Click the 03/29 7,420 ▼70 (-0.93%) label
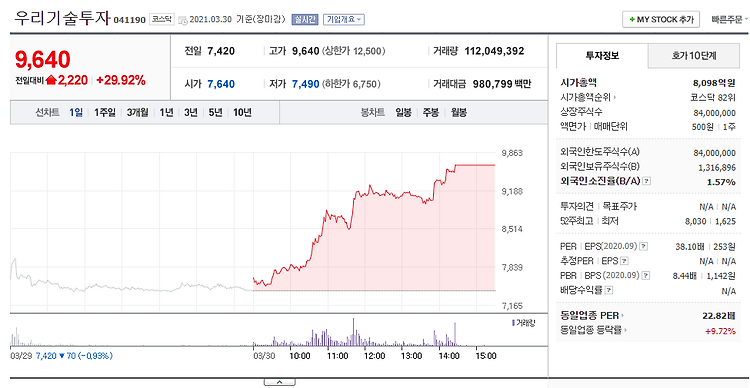 (x=62, y=356)
